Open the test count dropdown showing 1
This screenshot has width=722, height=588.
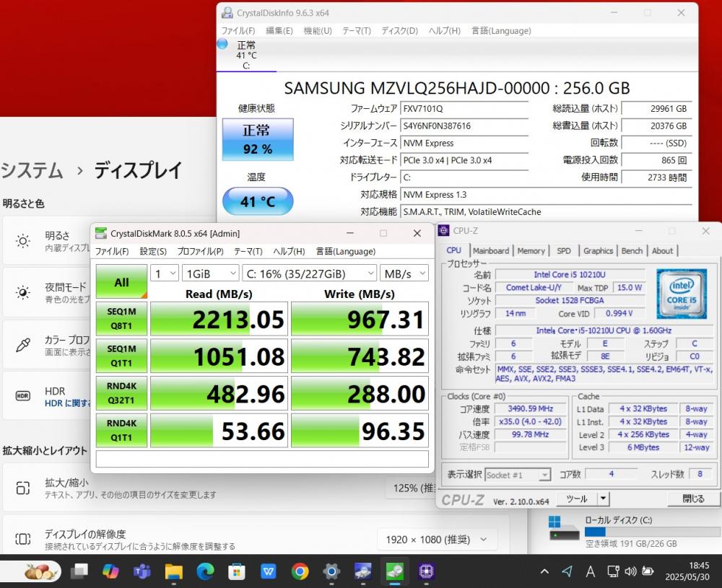pos(165,273)
